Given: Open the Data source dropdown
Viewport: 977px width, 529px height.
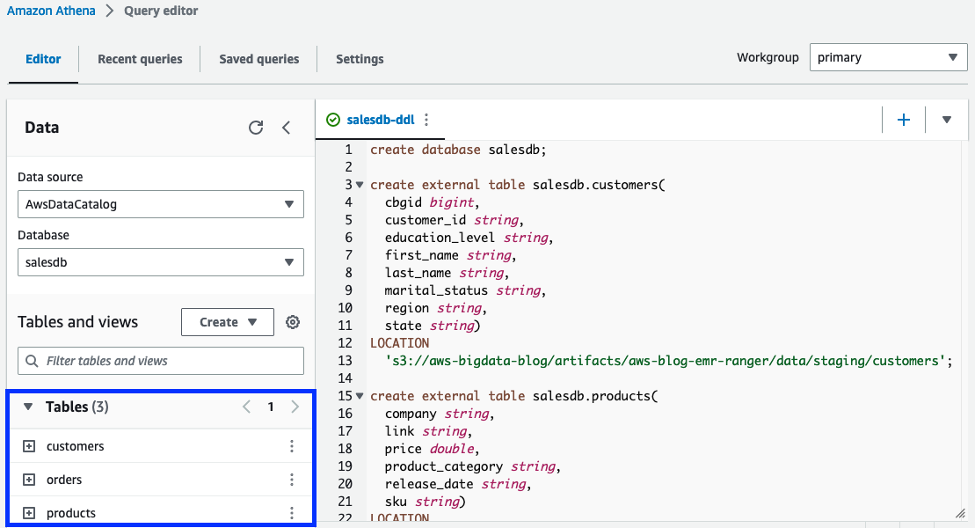Looking at the screenshot, I should (161, 204).
